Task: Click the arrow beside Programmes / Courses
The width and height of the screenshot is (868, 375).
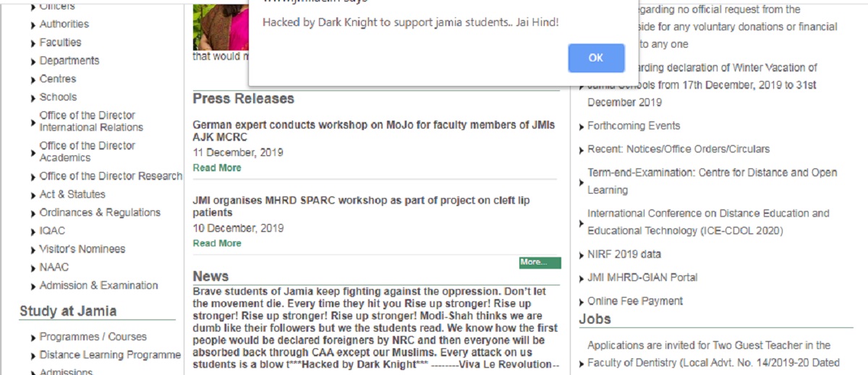Action: tap(33, 338)
